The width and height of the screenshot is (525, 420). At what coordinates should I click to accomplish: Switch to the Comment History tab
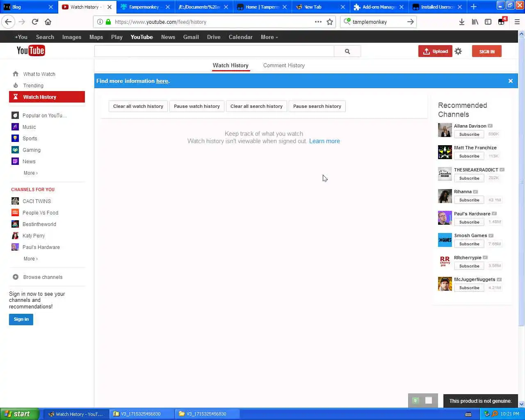click(x=284, y=65)
